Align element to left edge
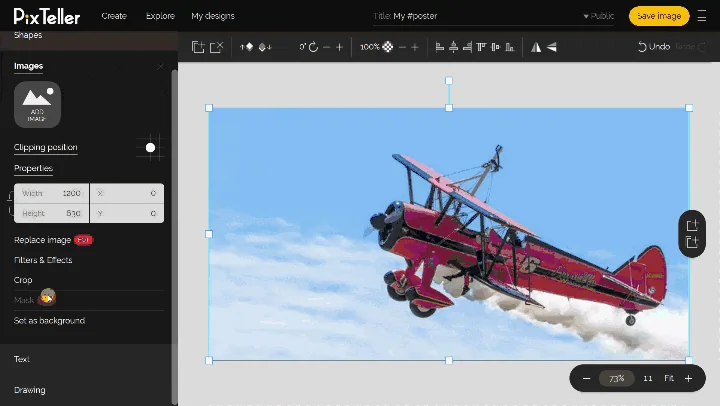 [x=439, y=47]
